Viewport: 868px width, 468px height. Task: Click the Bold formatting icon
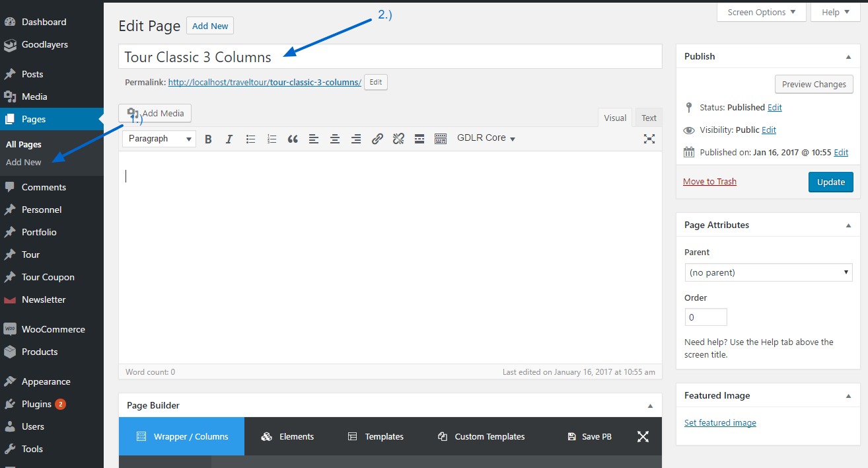(208, 139)
